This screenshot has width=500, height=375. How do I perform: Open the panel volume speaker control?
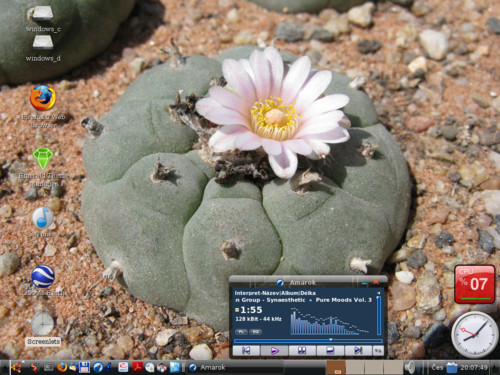click(x=410, y=367)
